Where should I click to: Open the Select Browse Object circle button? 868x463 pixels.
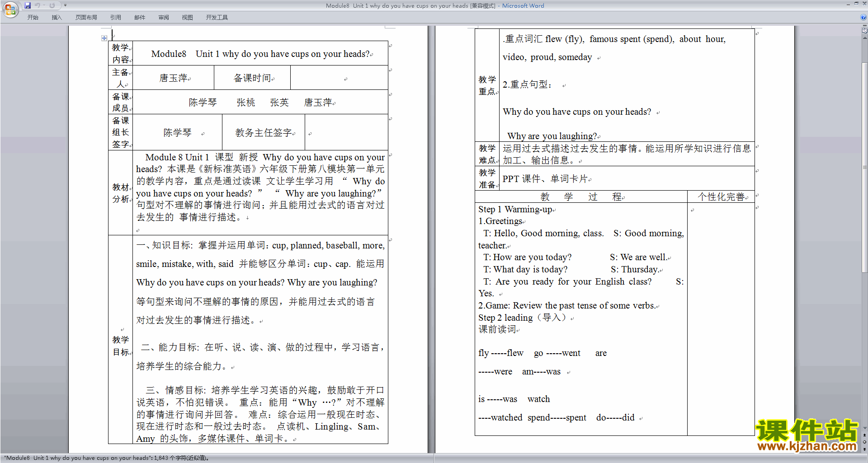pyautogui.click(x=865, y=442)
